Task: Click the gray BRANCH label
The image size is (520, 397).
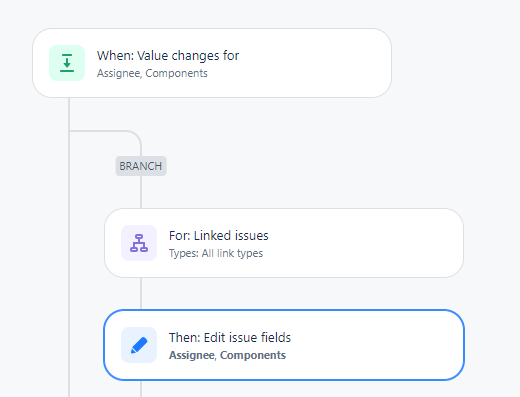Action: pyautogui.click(x=141, y=166)
